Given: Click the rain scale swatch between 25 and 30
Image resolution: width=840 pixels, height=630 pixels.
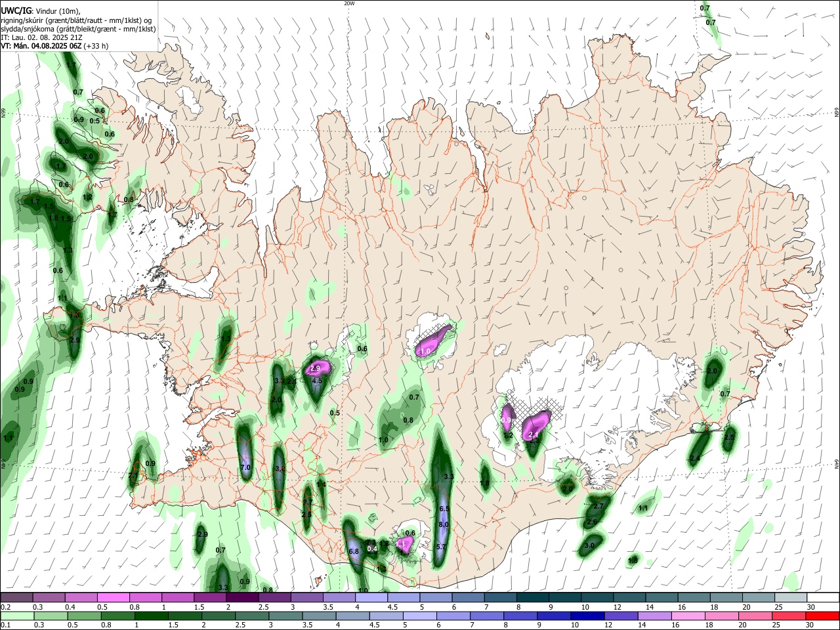Looking at the screenshot, I should pyautogui.click(x=789, y=616).
